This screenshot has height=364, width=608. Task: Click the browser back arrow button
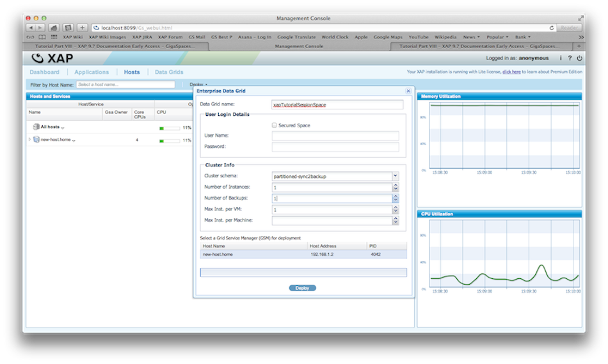coord(31,28)
